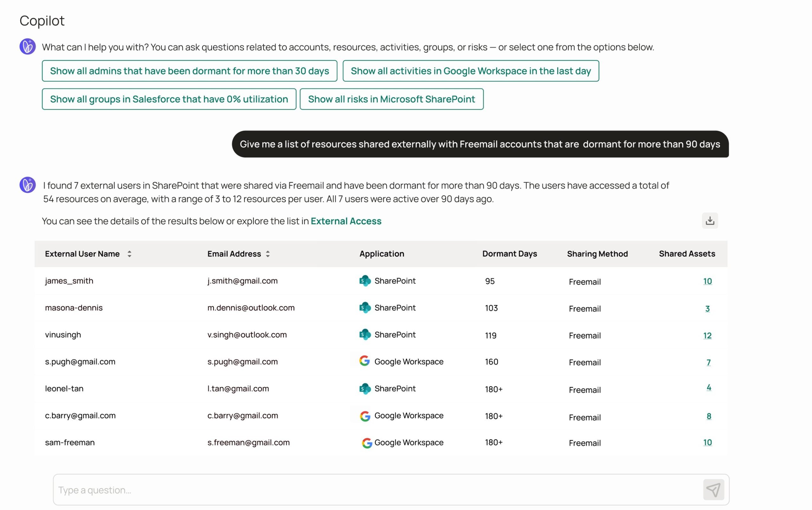The height and width of the screenshot is (510, 812).
Task: Click Google icon in c.barry row
Action: click(x=365, y=416)
